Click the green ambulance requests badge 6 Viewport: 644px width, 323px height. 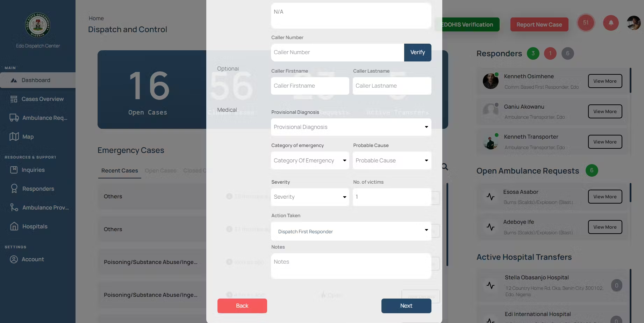tap(592, 170)
